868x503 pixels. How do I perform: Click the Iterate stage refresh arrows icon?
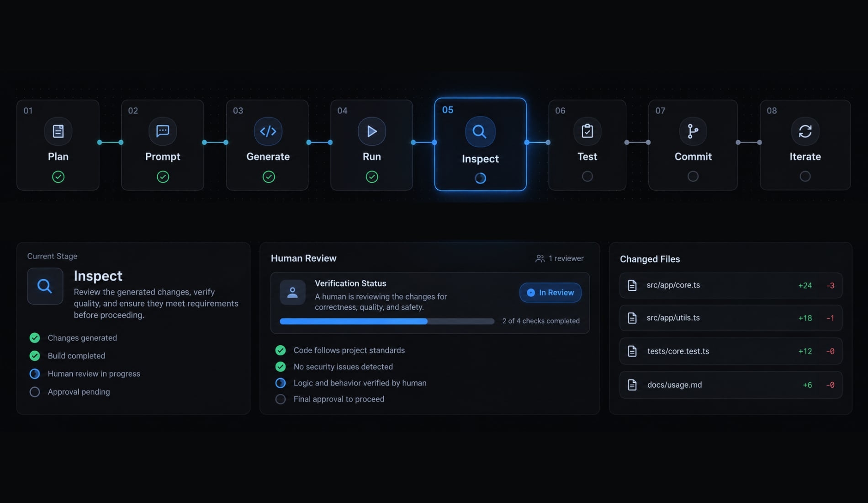pos(805,131)
